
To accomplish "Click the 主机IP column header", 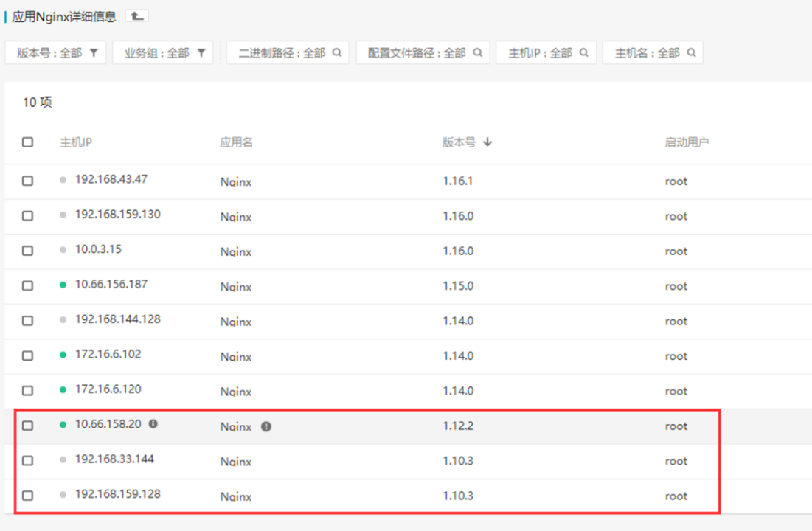I will point(76,142).
